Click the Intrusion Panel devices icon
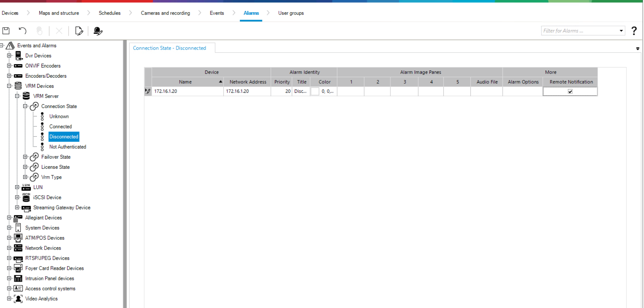This screenshot has height=308, width=644. (x=18, y=278)
